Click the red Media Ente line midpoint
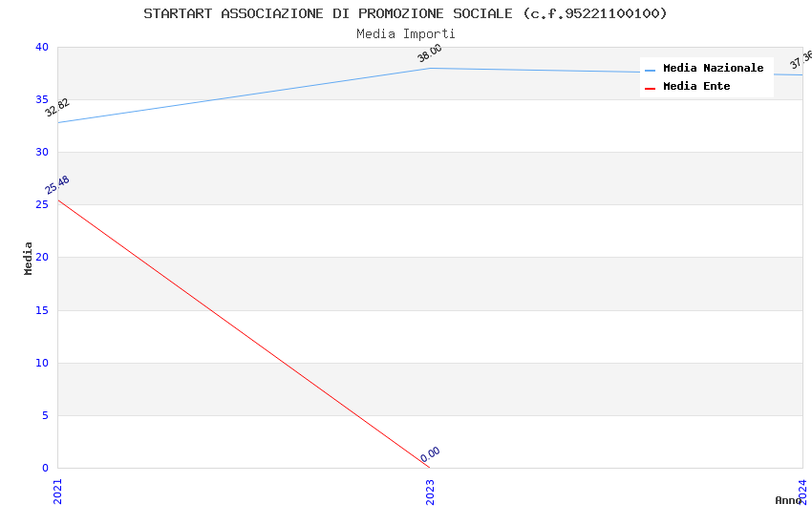Screen dimensions: 812x525 244,334
